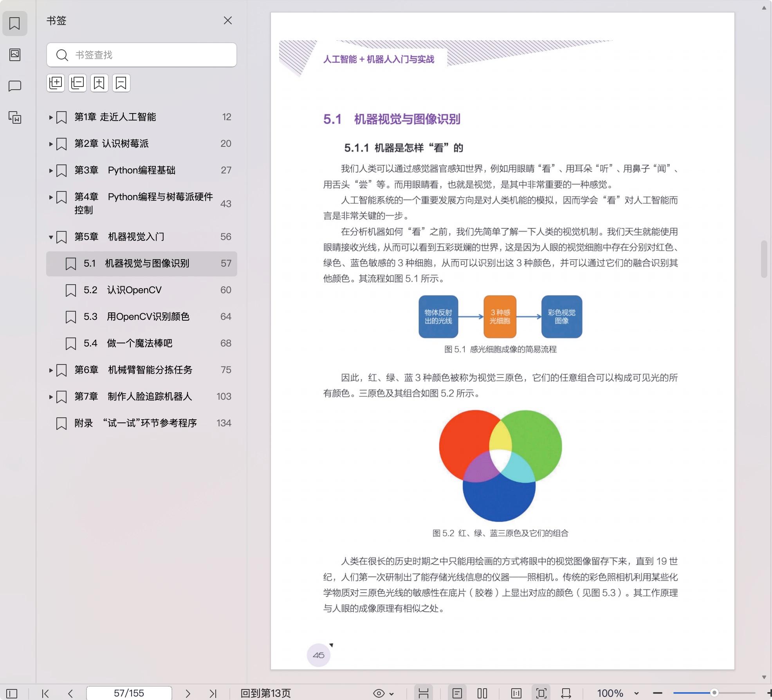
Task: Toggle the book-style page layout icon
Action: click(x=516, y=693)
